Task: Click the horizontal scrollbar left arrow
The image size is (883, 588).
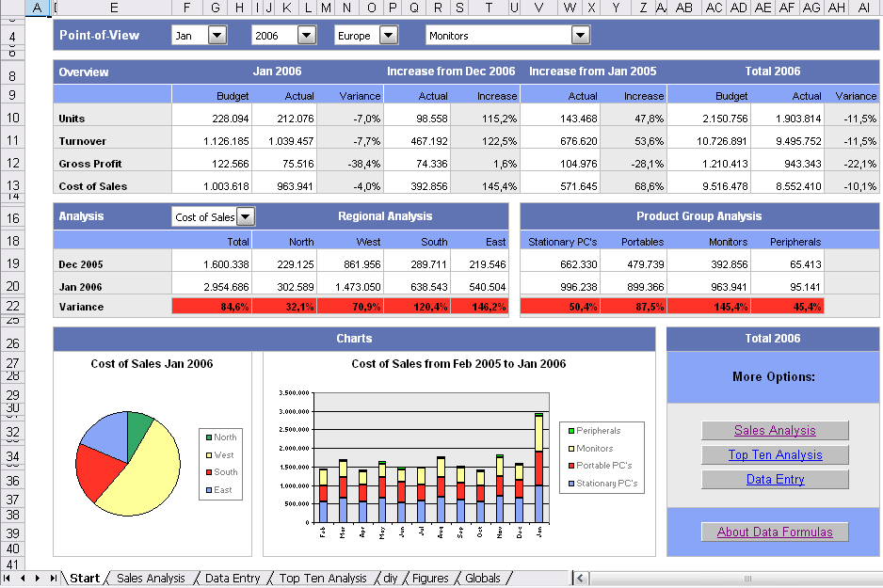Action: point(581,579)
